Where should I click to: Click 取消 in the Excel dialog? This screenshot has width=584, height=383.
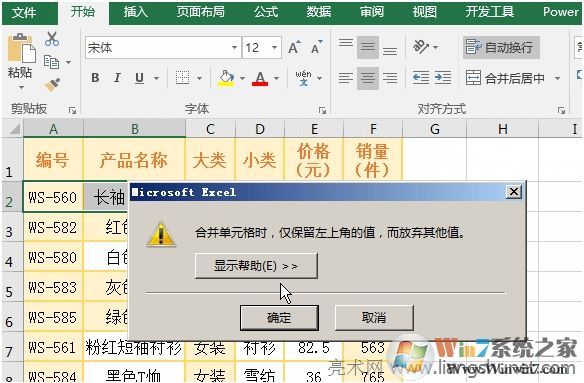pos(374,318)
